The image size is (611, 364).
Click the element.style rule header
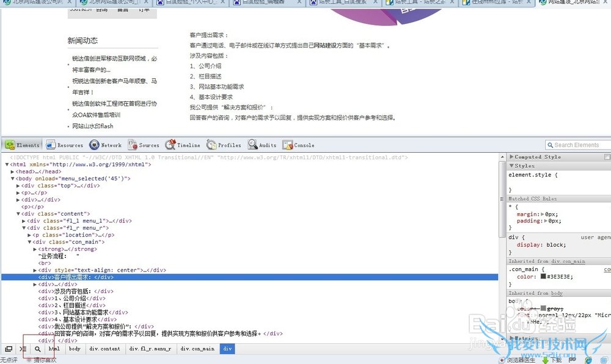click(x=533, y=175)
